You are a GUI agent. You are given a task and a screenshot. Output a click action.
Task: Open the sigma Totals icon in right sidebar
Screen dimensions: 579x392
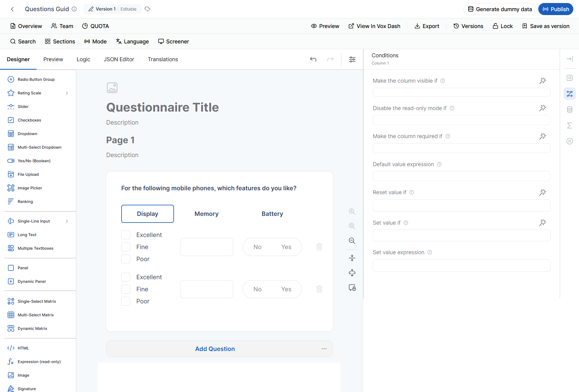[x=569, y=125]
